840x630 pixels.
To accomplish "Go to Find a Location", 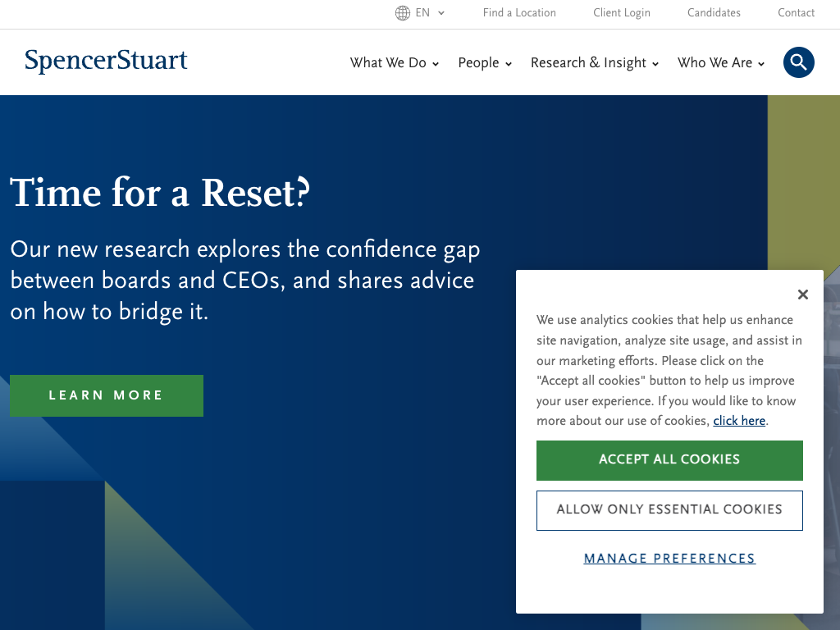I will tap(519, 13).
